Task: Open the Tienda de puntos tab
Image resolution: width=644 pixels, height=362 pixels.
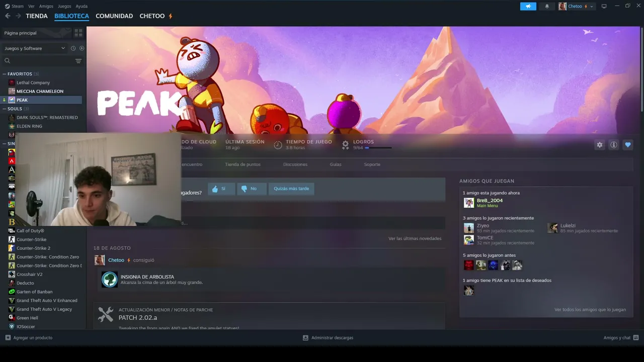Action: [243, 164]
